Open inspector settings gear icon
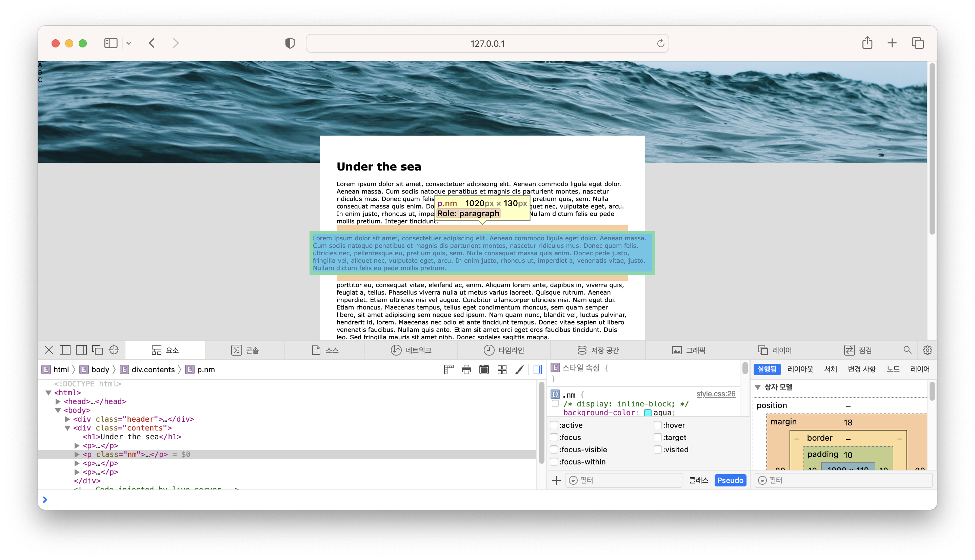The height and width of the screenshot is (560, 975). coord(927,350)
